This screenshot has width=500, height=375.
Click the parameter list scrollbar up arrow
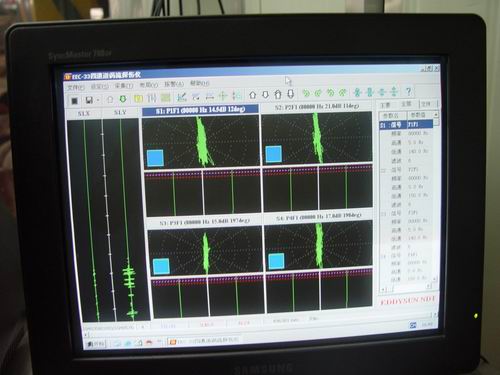[x=436, y=114]
